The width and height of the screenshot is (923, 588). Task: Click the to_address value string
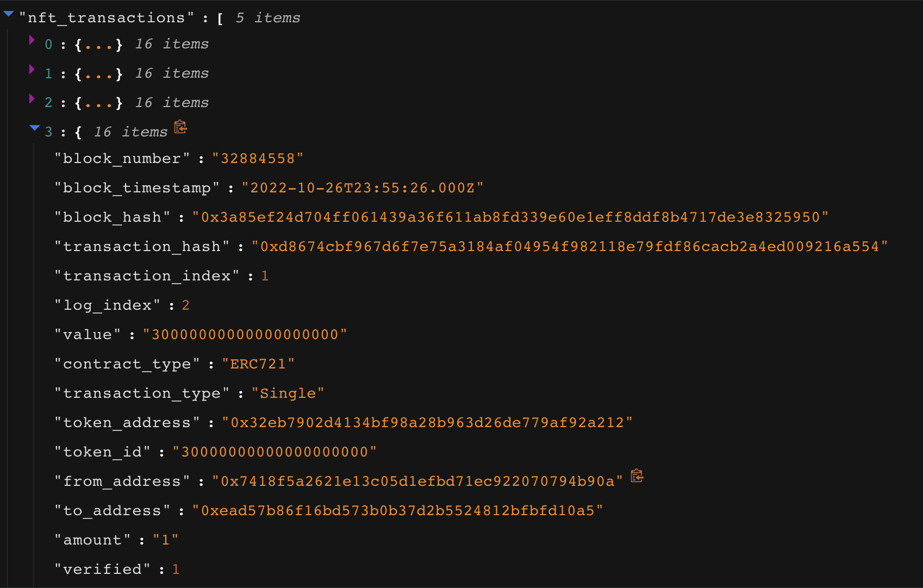(398, 511)
